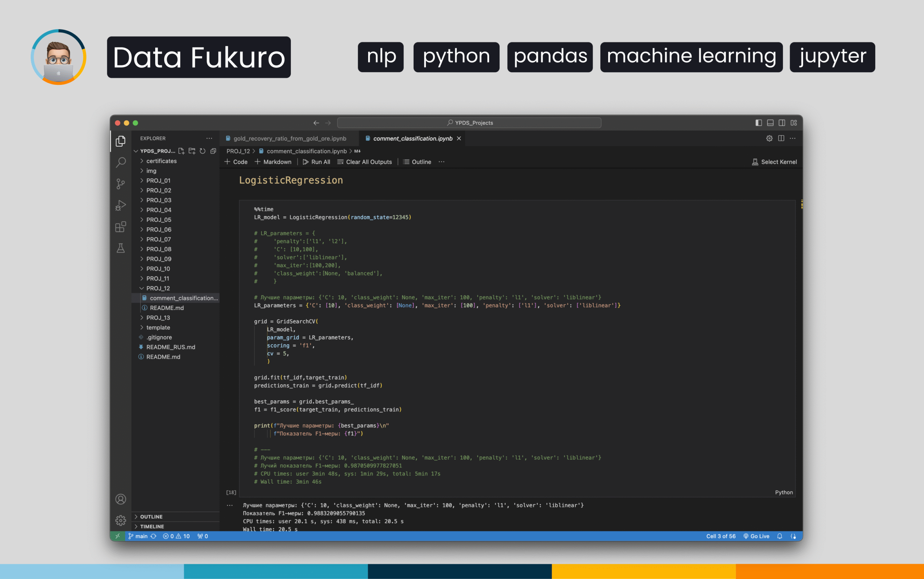Open the Search view in activity bar

tap(121, 163)
